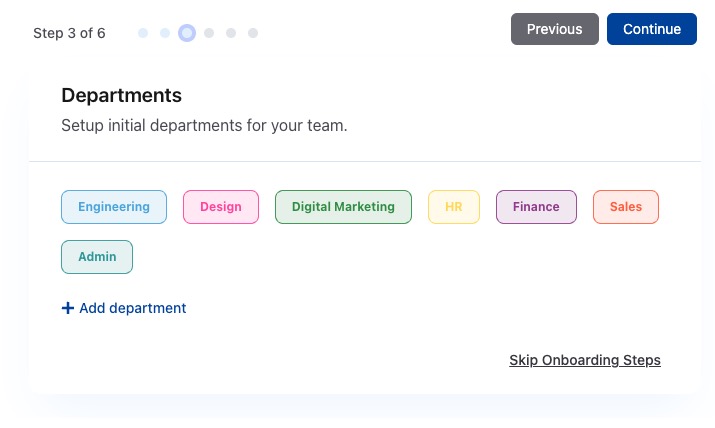Jump to the fourth step dot
This screenshot has height=428, width=715.
point(209,33)
